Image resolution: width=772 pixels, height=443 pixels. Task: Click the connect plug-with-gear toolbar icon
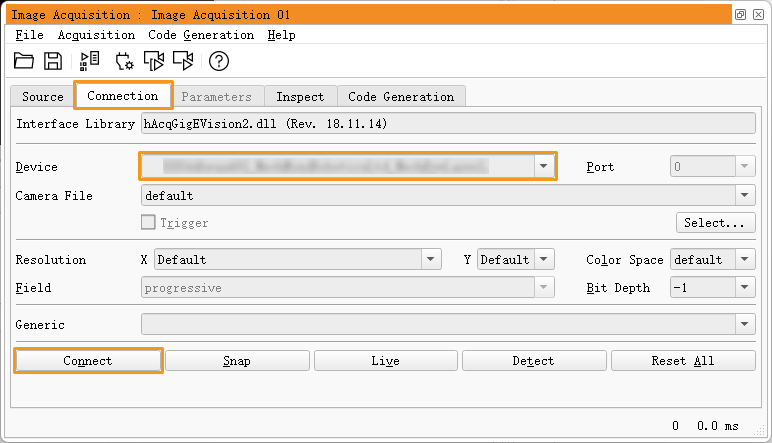pyautogui.click(x=124, y=61)
